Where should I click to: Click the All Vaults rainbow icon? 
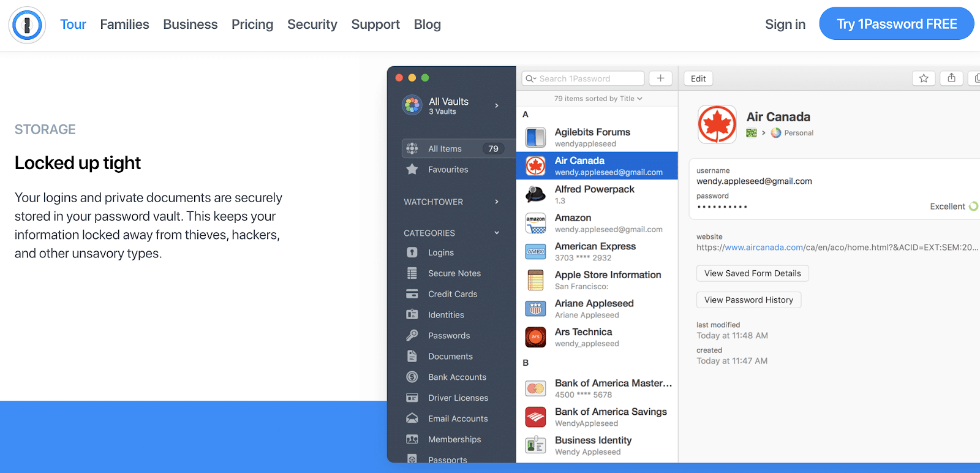point(412,105)
